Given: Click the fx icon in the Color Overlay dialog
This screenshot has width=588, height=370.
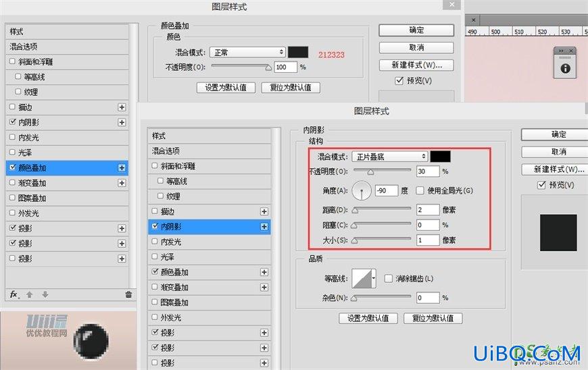Looking at the screenshot, I should point(14,294).
